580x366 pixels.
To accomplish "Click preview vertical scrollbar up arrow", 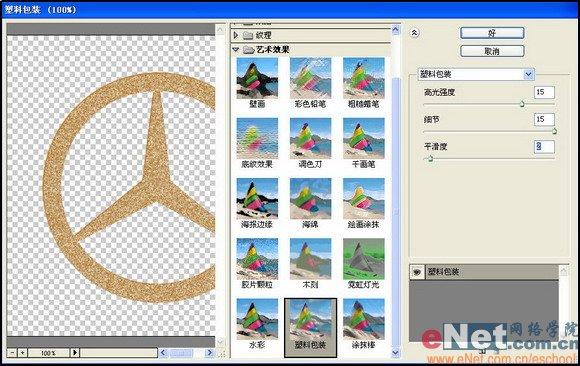I will pos(220,29).
